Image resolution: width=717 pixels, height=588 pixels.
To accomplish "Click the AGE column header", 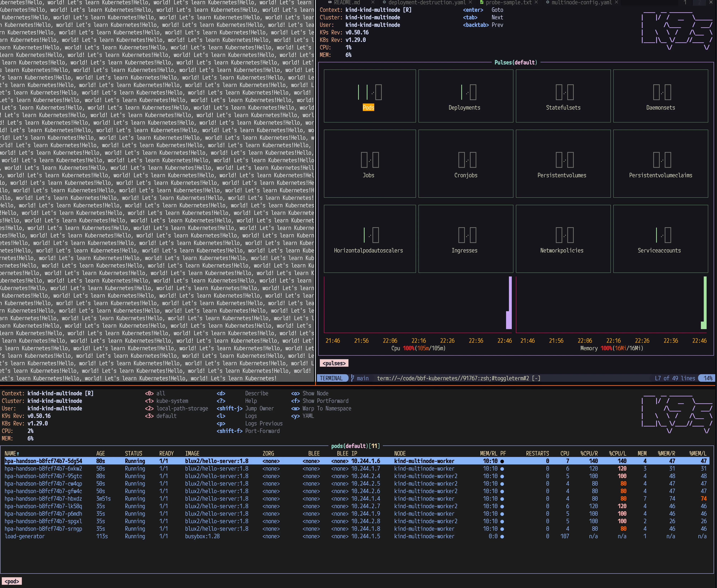I will point(101,453).
